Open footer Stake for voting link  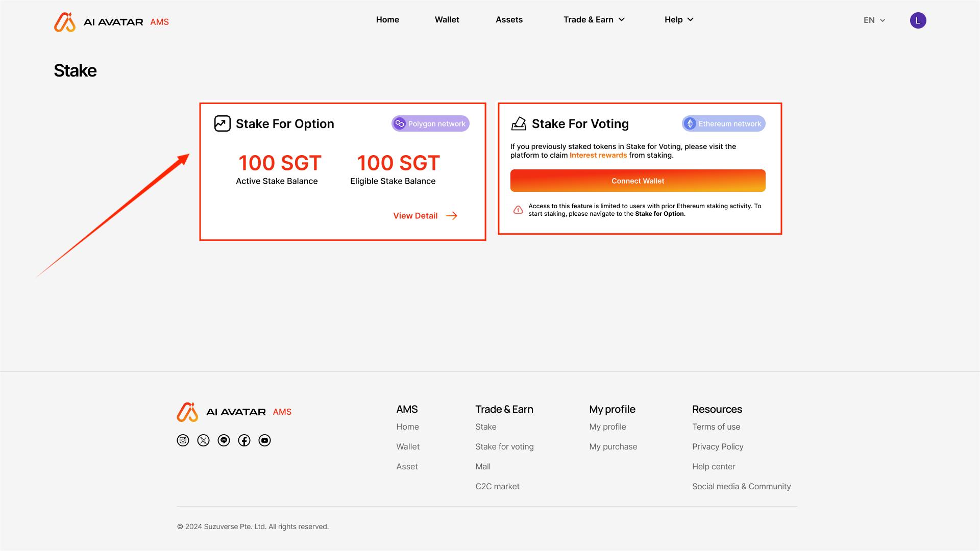click(504, 446)
